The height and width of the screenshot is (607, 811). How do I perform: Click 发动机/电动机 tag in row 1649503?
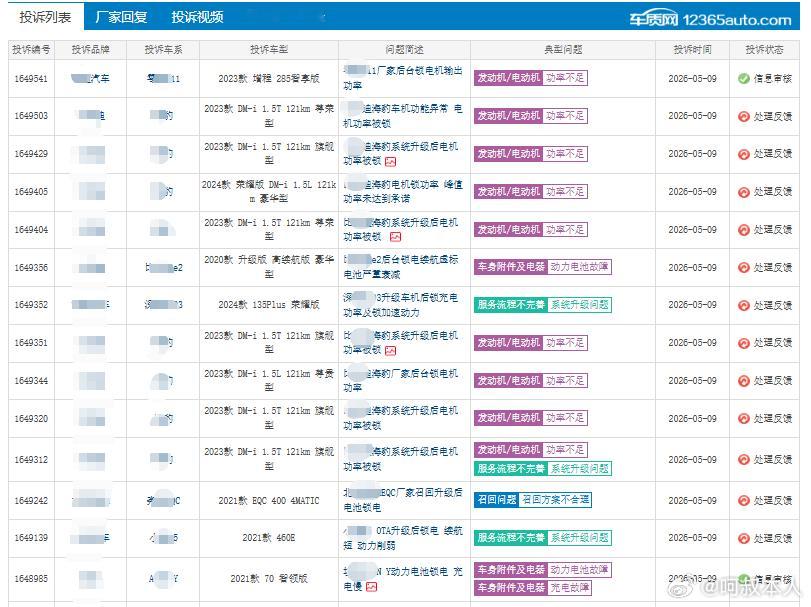[508, 116]
